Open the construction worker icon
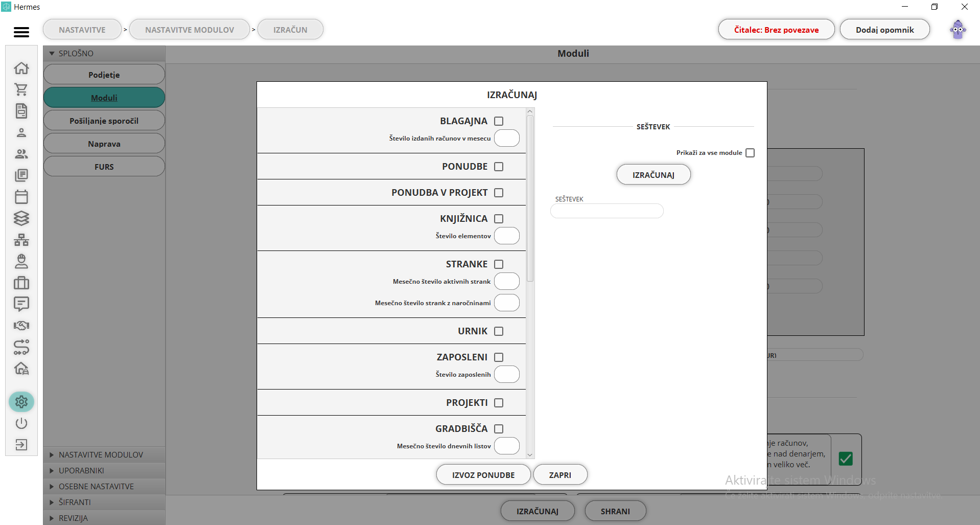This screenshot has height=525, width=980. 21,261
